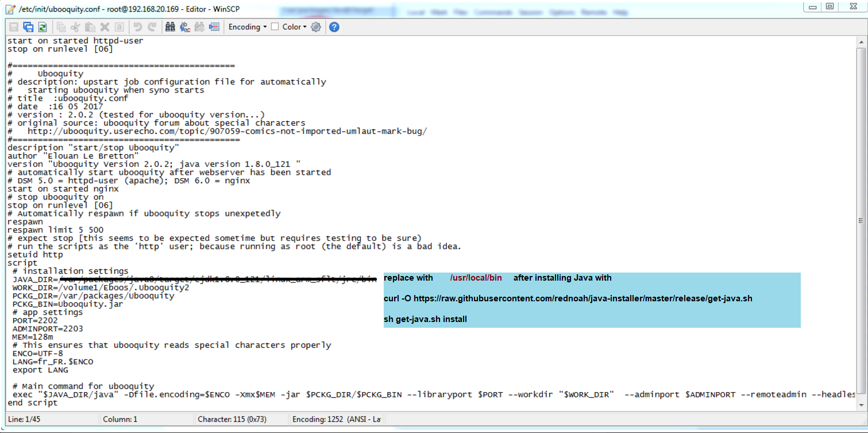Click 'Encoding: 1252' status bar entry
This screenshot has width=868, height=433.
tap(337, 419)
